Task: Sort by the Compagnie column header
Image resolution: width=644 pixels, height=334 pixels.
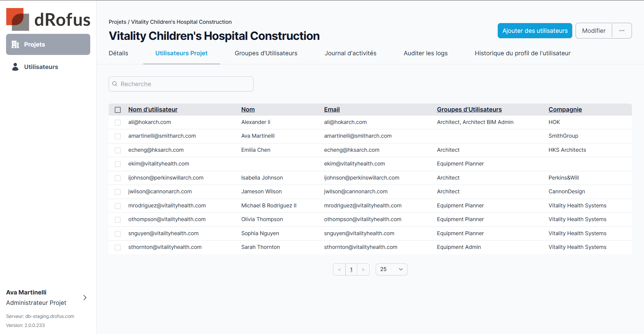Action: tap(565, 110)
